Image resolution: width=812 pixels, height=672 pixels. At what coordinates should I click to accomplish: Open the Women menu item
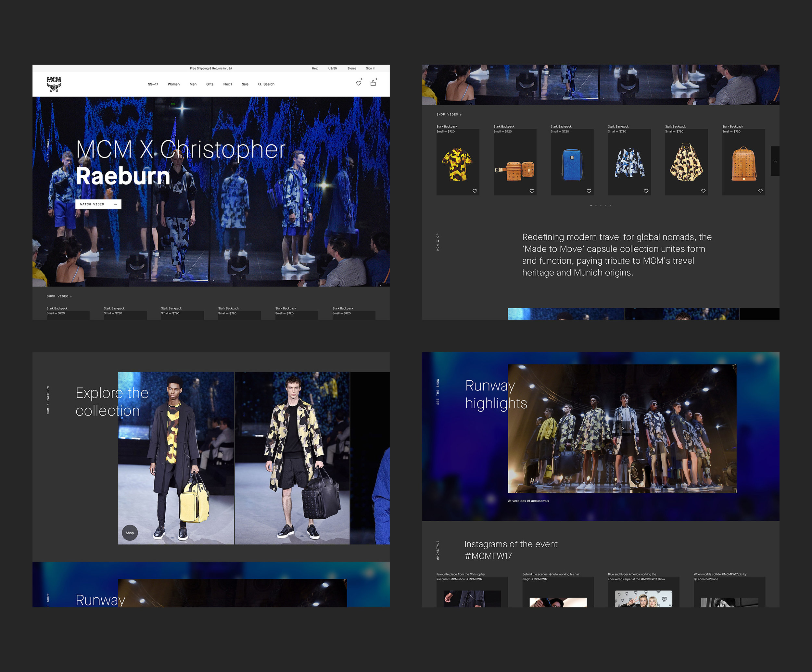click(174, 84)
